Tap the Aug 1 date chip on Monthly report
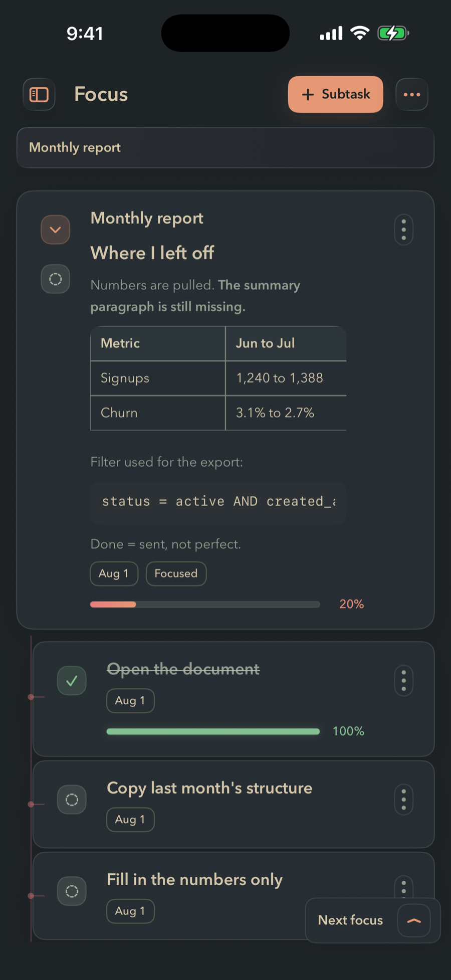 coord(114,573)
